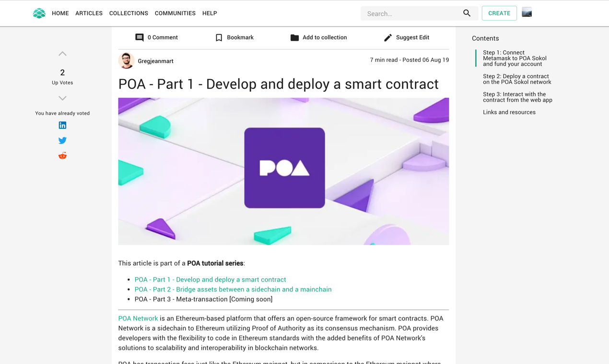
Task: Share article on LinkedIn
Action: (x=62, y=125)
